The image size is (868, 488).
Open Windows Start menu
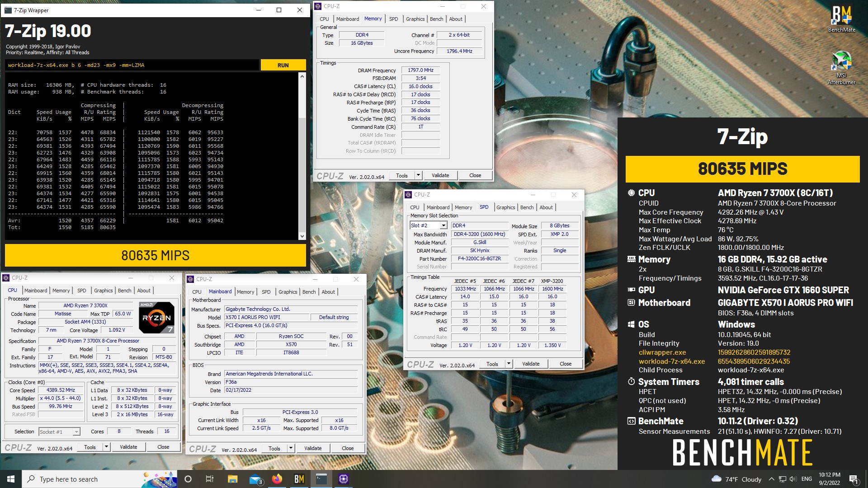[x=11, y=479]
